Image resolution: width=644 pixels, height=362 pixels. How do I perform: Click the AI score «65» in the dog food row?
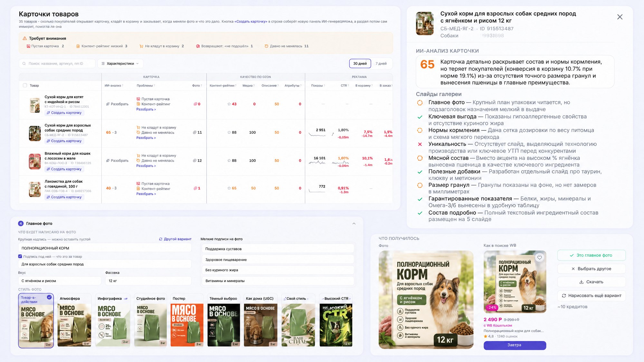tap(109, 132)
